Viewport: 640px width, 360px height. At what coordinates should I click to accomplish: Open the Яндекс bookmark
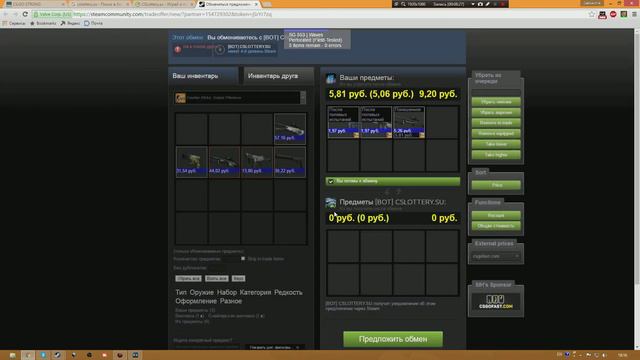pos(70,23)
